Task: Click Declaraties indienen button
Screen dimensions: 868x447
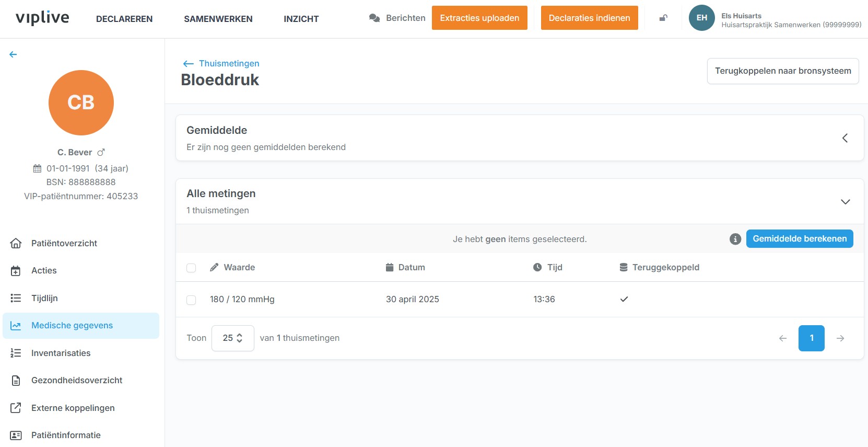Action: 590,18
